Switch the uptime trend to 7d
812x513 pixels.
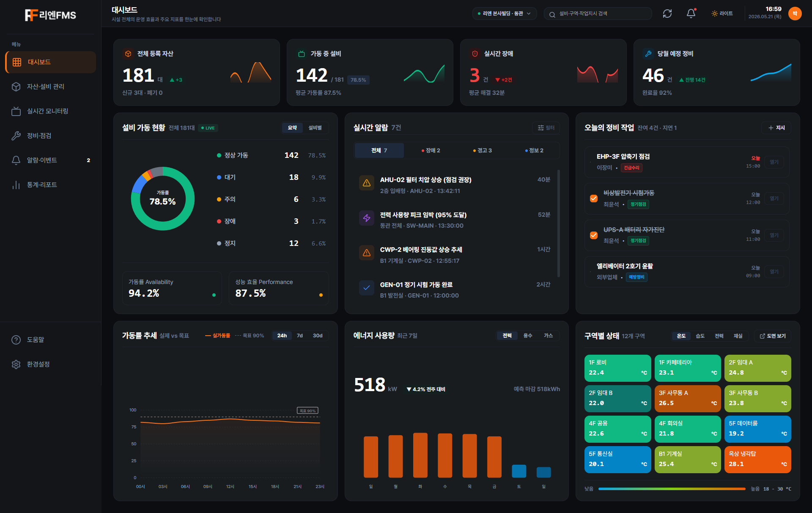(x=299, y=336)
